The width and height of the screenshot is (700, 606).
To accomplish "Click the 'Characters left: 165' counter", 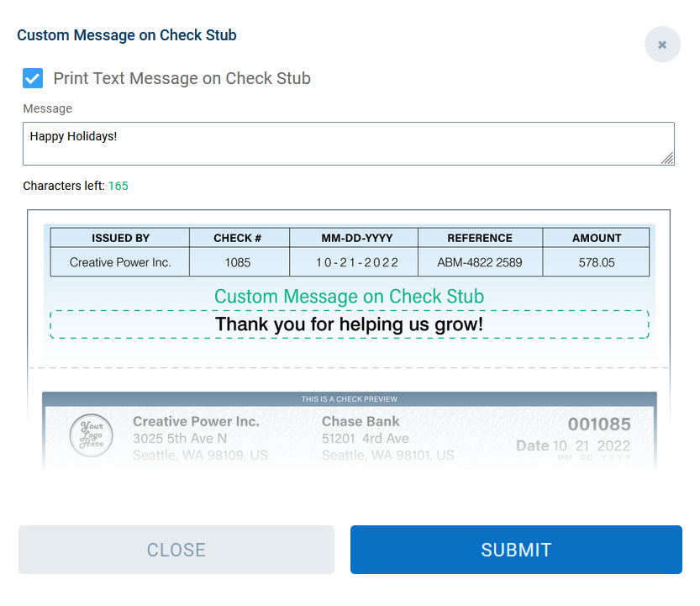I will 76,186.
